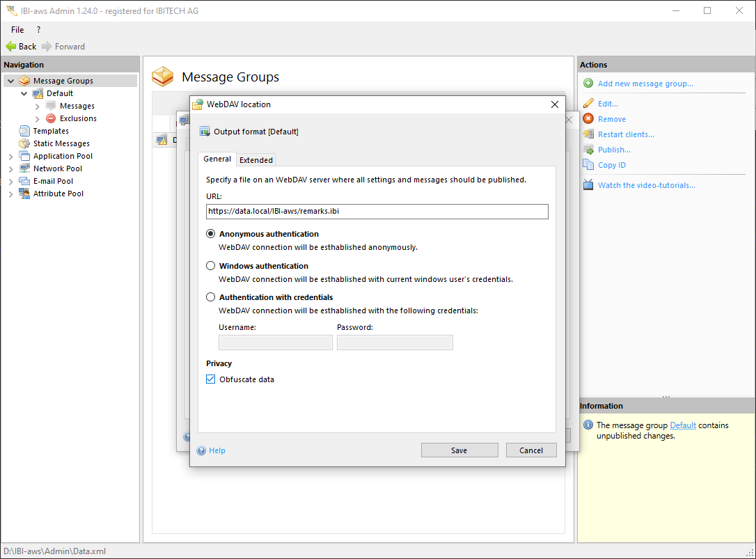Click the Watch the video-tutorials icon
Image resolution: width=756 pixels, height=559 pixels.
coord(588,185)
